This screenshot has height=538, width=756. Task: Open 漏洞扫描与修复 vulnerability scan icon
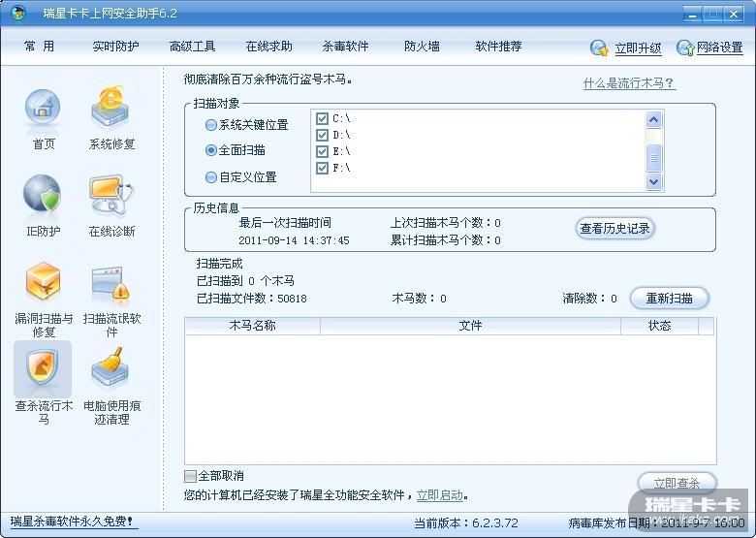[x=43, y=281]
